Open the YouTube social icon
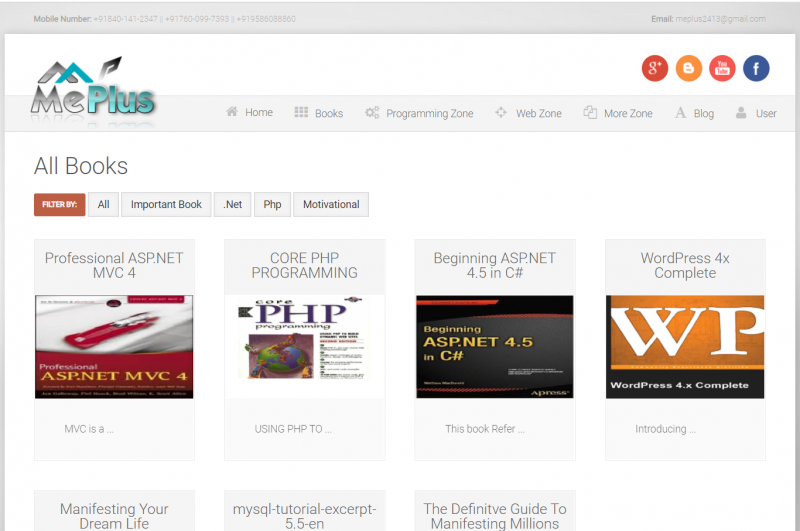The image size is (800, 531). coord(722,68)
